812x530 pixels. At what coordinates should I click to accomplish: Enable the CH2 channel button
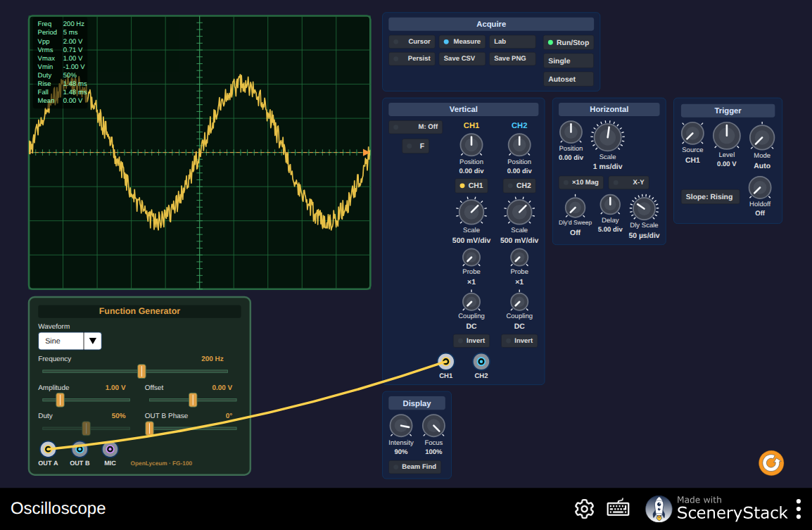point(519,186)
